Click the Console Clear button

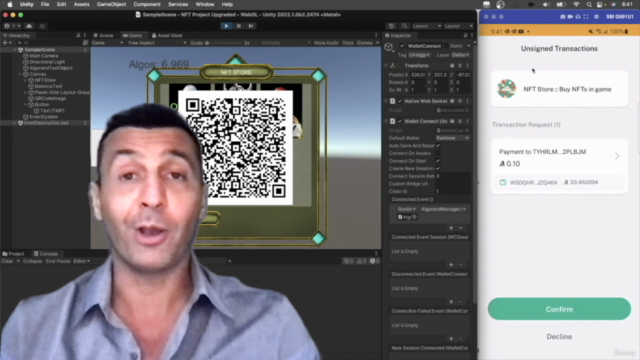[x=7, y=261]
